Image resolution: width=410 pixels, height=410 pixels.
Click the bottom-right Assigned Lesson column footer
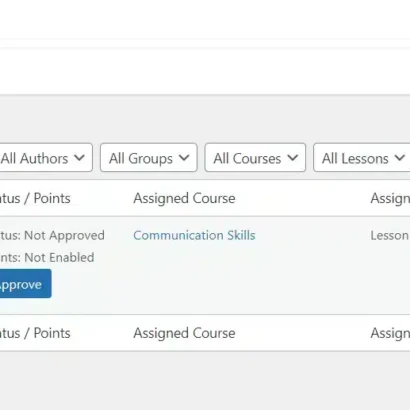390,333
